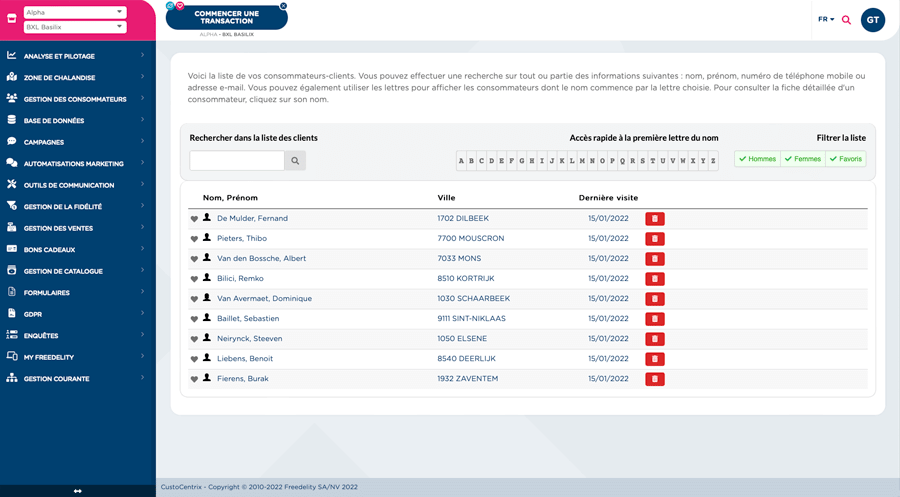Toggle the Hommes filter
900x497 pixels.
pyautogui.click(x=757, y=159)
